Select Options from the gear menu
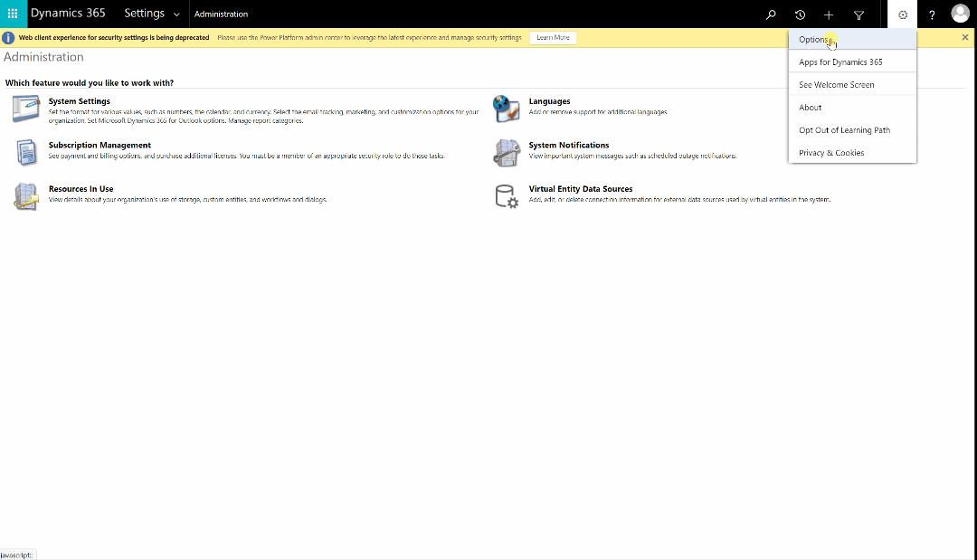This screenshot has height=560, width=977. click(x=815, y=39)
